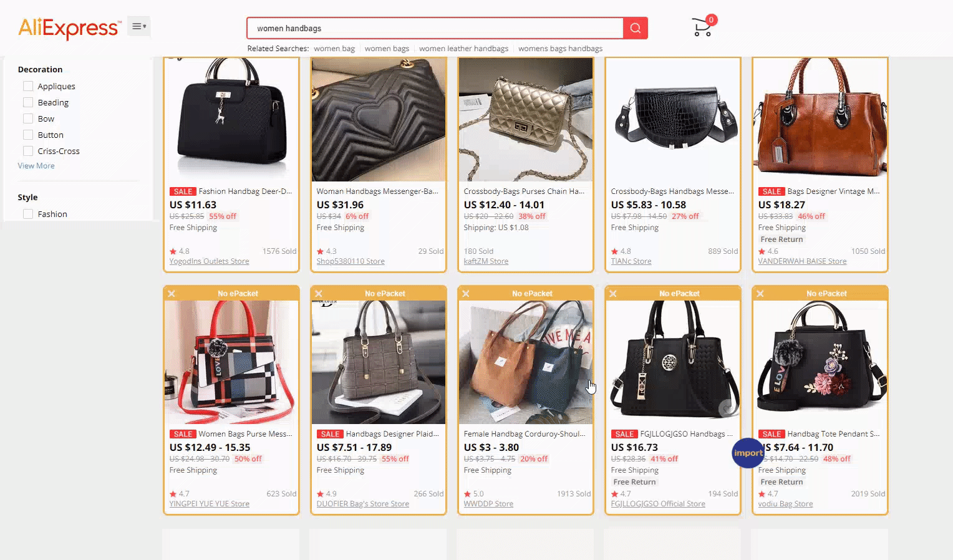The width and height of the screenshot is (953, 560).
Task: Expand Decoration options with View More
Action: tap(36, 166)
